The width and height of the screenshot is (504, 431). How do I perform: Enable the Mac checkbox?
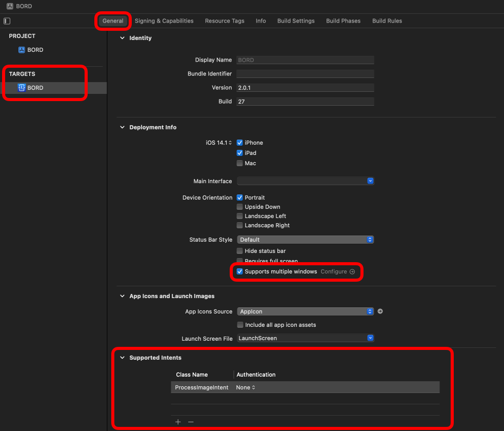pos(239,163)
